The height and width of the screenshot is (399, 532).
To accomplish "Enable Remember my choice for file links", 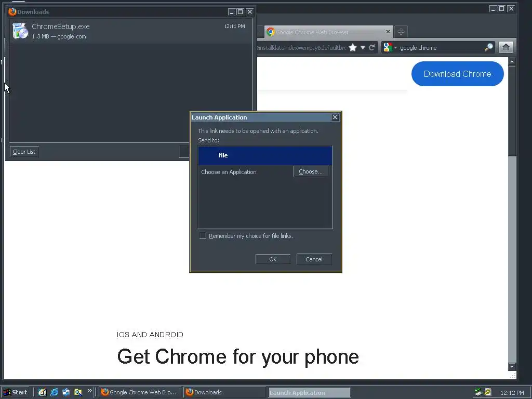I will click(x=203, y=235).
